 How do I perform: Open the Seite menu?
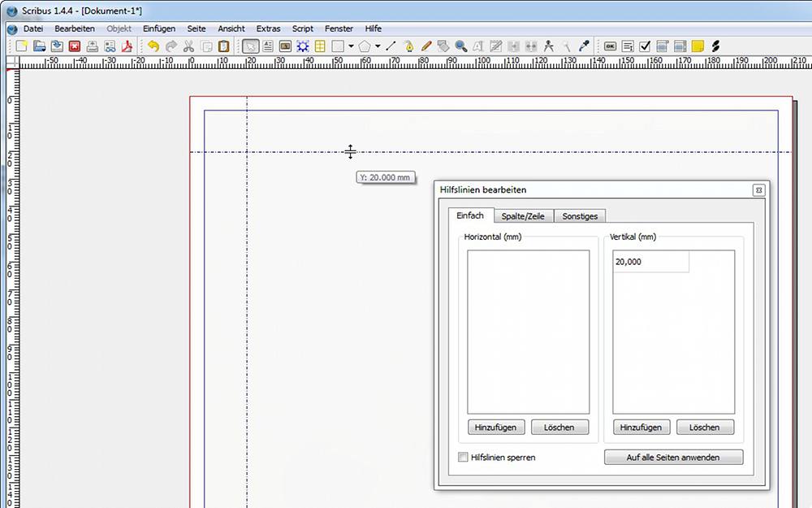coord(197,28)
